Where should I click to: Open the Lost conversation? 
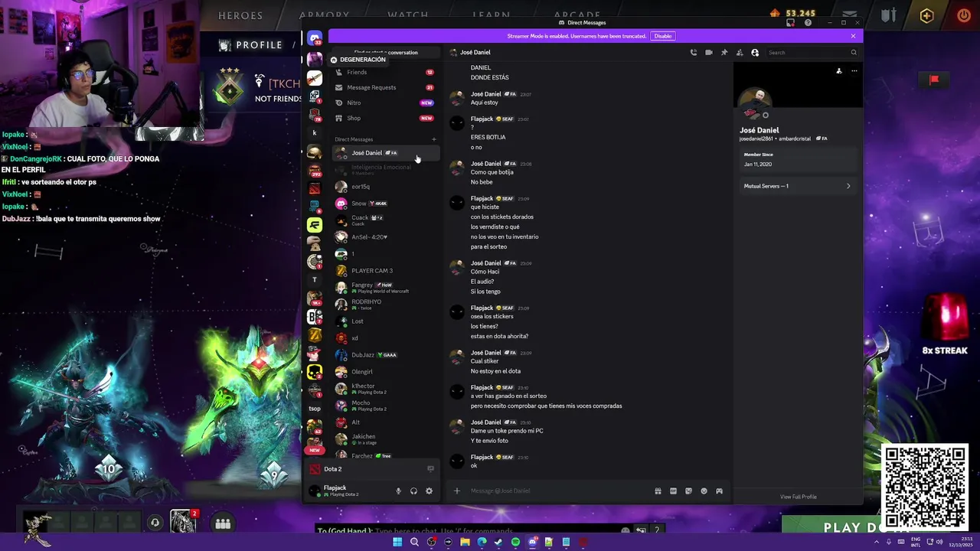point(385,321)
